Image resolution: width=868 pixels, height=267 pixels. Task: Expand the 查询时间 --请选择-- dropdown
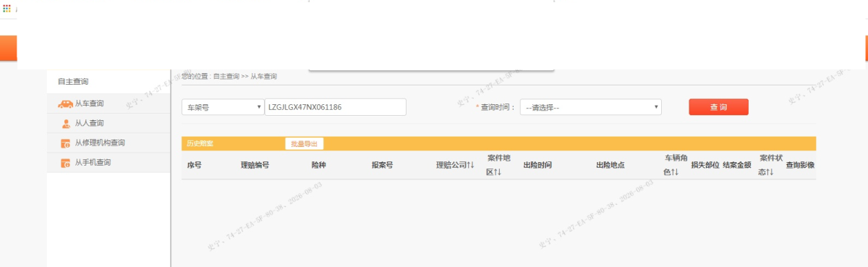tap(591, 107)
